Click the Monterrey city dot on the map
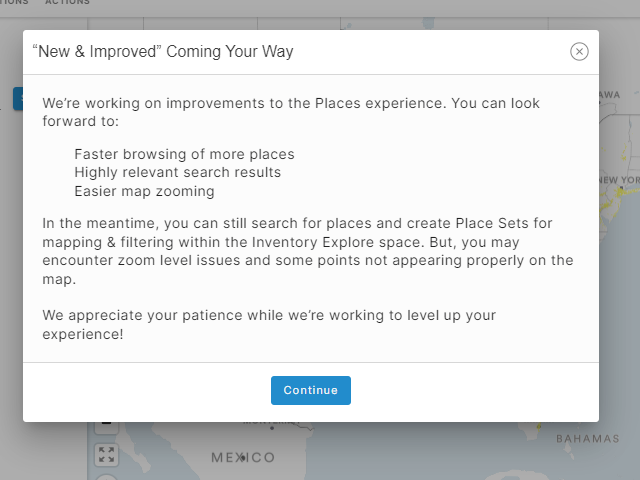This screenshot has width=640, height=480. click(x=272, y=428)
